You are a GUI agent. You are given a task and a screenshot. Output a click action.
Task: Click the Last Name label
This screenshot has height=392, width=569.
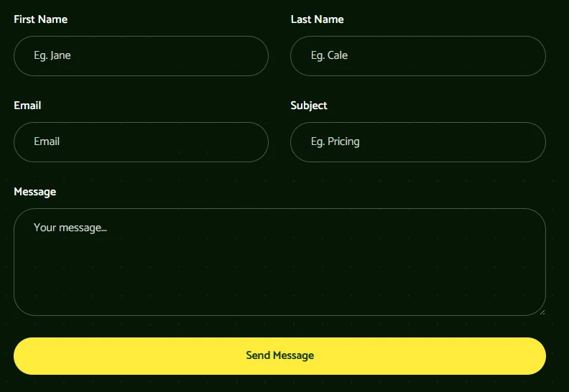click(x=317, y=19)
